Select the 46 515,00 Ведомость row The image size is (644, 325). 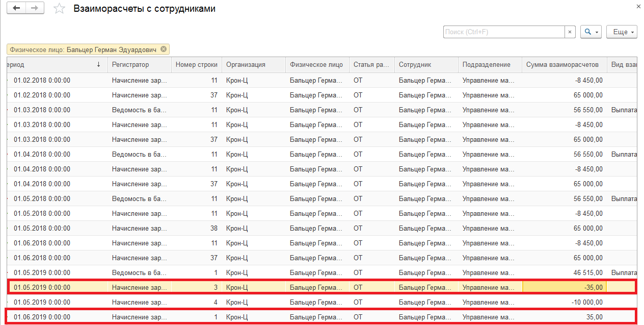click(x=321, y=272)
